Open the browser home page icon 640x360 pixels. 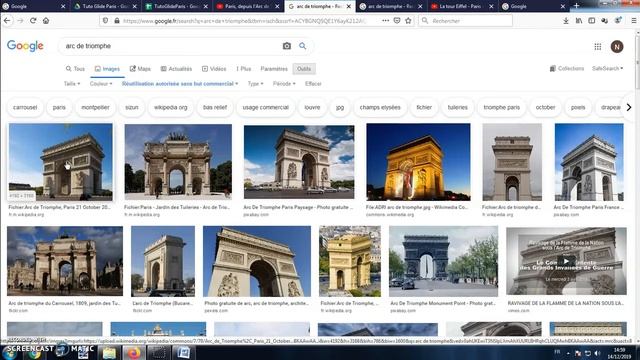tap(46, 20)
